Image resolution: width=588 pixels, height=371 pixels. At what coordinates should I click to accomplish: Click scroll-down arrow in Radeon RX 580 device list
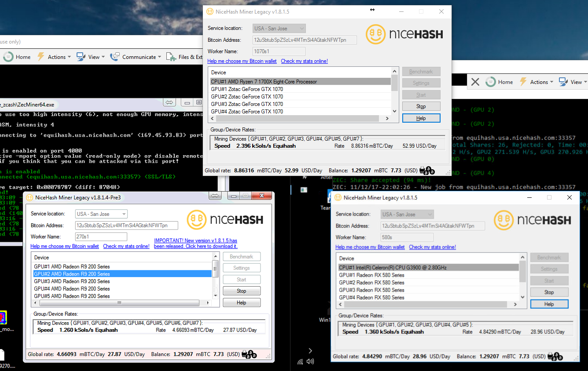[522, 297]
